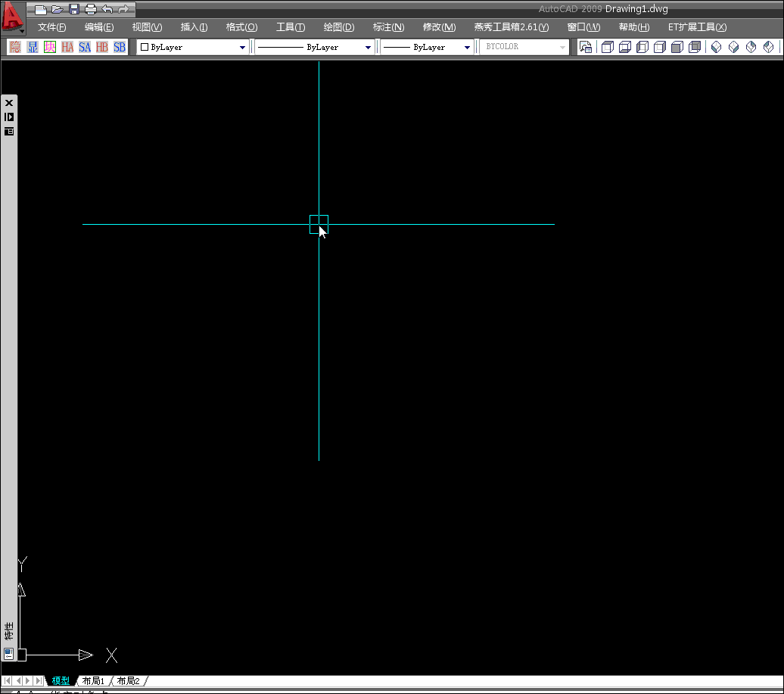Switch to Top view icon
The height and width of the screenshot is (694, 784).
click(x=608, y=47)
